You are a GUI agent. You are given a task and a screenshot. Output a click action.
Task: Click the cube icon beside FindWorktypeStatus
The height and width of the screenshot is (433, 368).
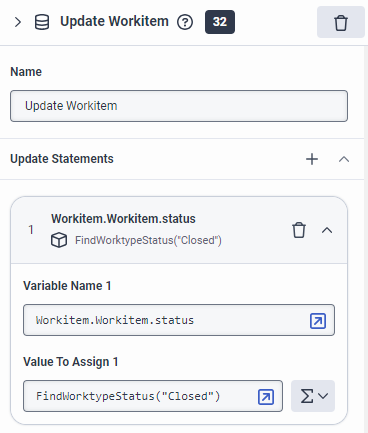[59, 240]
